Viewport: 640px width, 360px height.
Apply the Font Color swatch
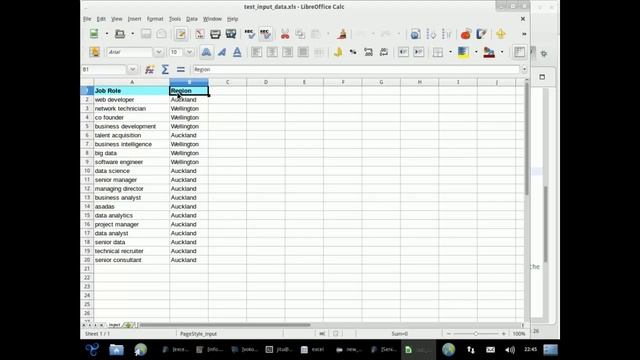pyautogui.click(x=489, y=52)
